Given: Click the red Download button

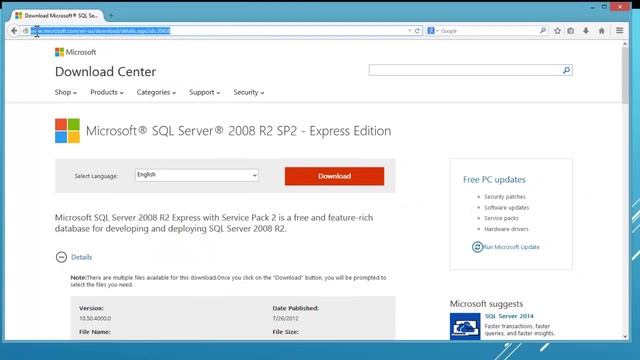Looking at the screenshot, I should pos(334,176).
